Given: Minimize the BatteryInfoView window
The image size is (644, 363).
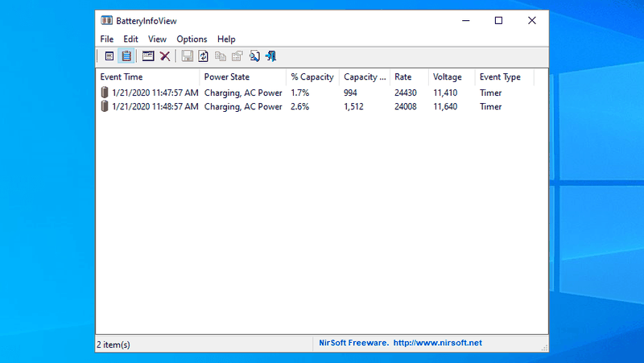Looking at the screenshot, I should [x=466, y=21].
